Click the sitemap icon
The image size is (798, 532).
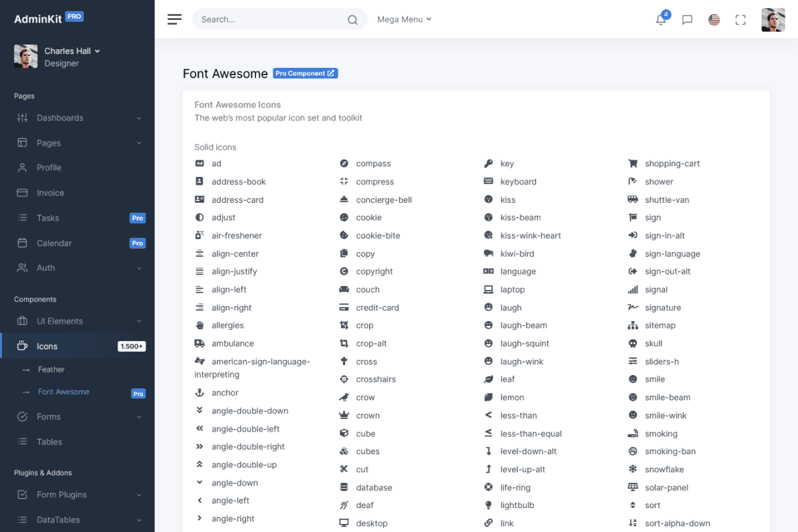tap(633, 326)
